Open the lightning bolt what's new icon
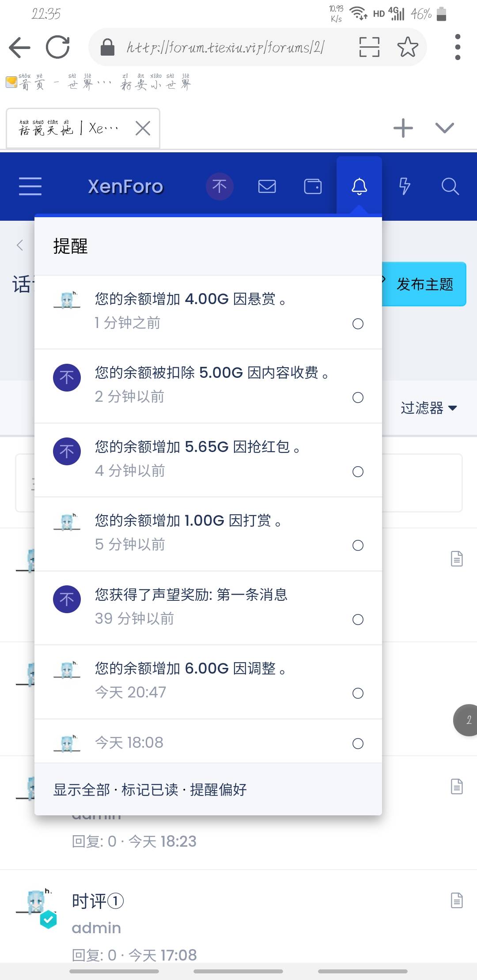The height and width of the screenshot is (980, 477). coord(405,186)
